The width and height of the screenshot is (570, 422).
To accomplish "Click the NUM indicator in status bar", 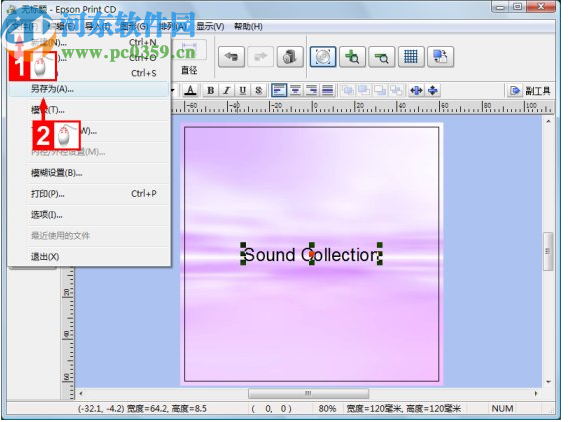I will pos(502,409).
